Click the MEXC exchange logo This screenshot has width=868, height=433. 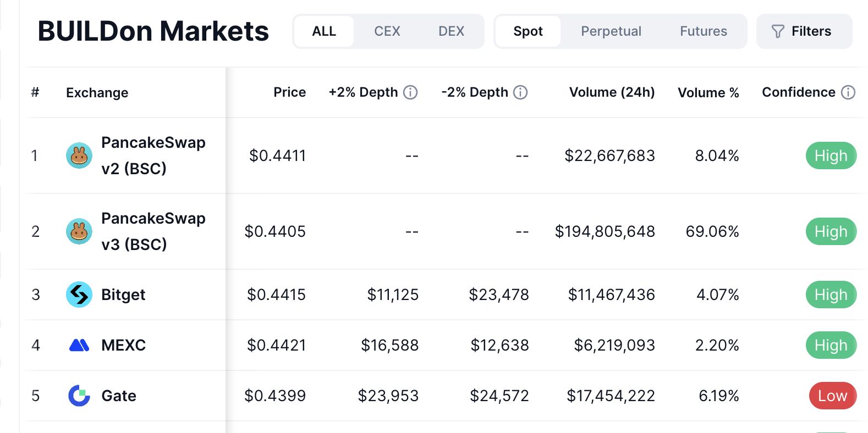(79, 345)
